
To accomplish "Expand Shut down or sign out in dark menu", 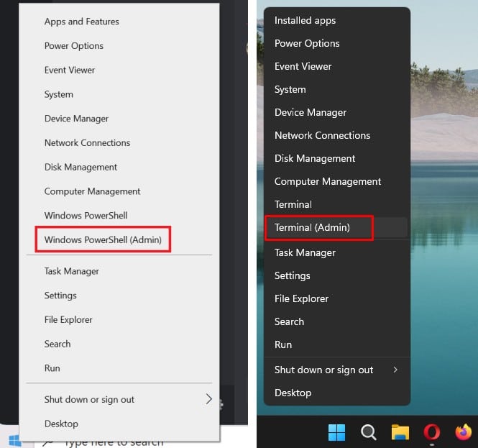I will [336, 370].
